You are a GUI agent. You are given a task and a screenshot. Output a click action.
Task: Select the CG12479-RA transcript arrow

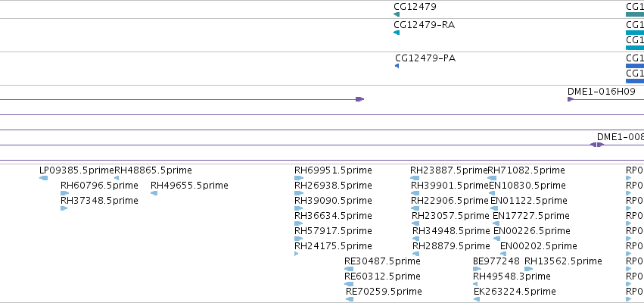point(397,33)
